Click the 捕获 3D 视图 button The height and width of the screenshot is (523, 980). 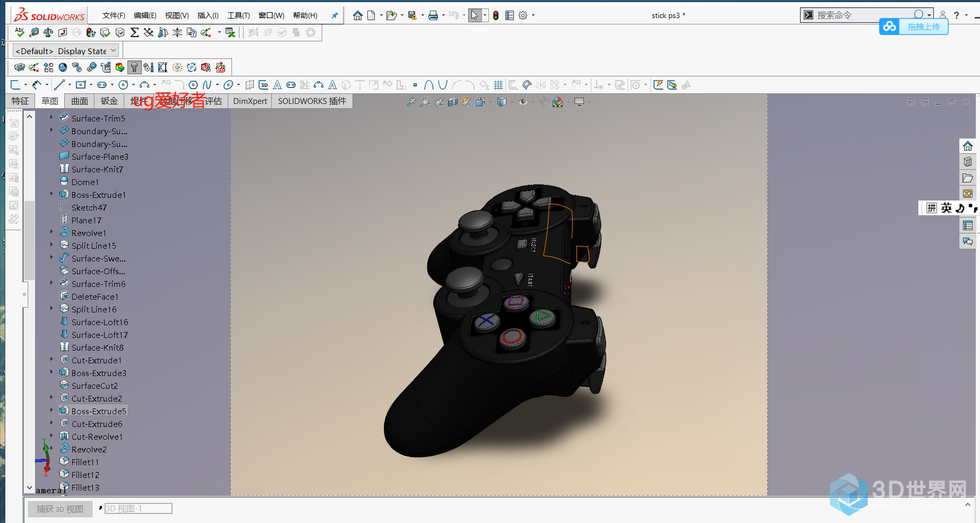[x=60, y=509]
